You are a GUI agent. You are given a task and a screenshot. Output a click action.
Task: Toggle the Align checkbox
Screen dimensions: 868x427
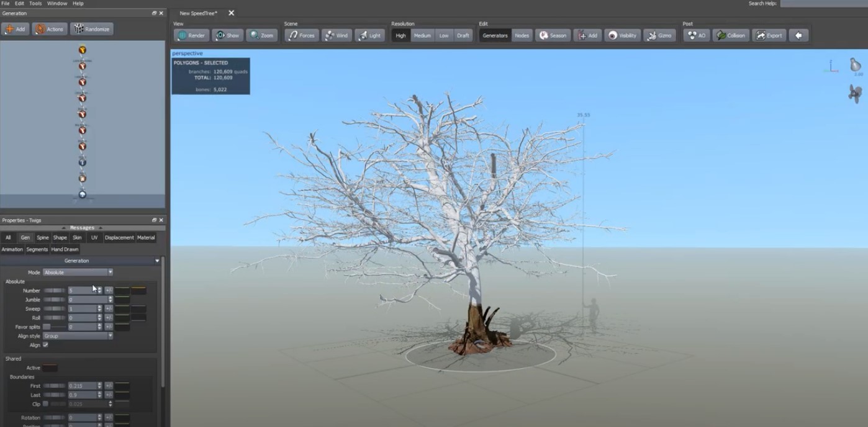click(x=45, y=345)
